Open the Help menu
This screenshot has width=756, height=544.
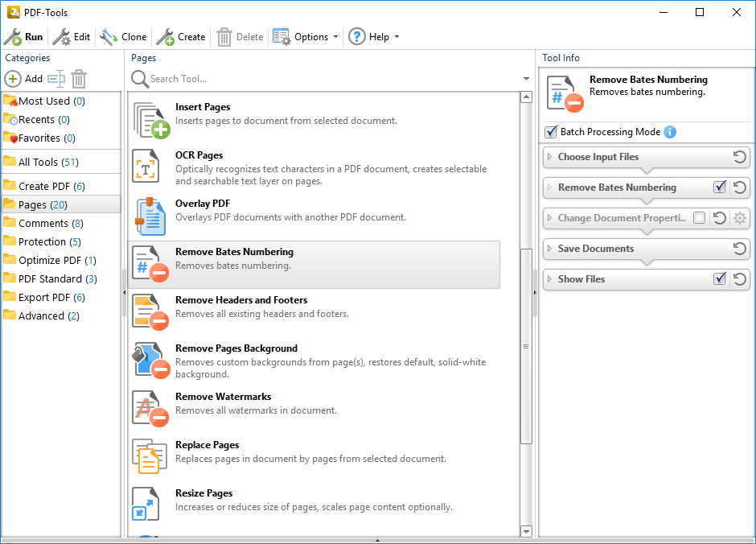[373, 37]
